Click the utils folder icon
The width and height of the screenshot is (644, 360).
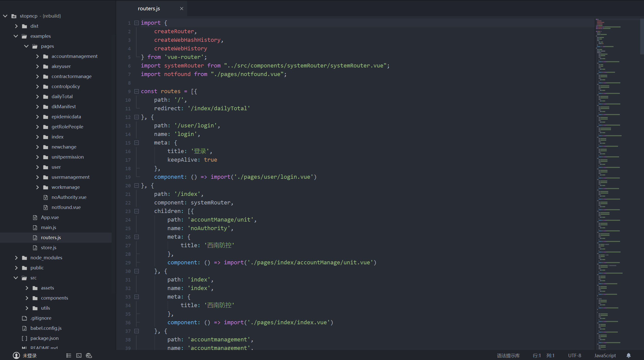(35, 308)
